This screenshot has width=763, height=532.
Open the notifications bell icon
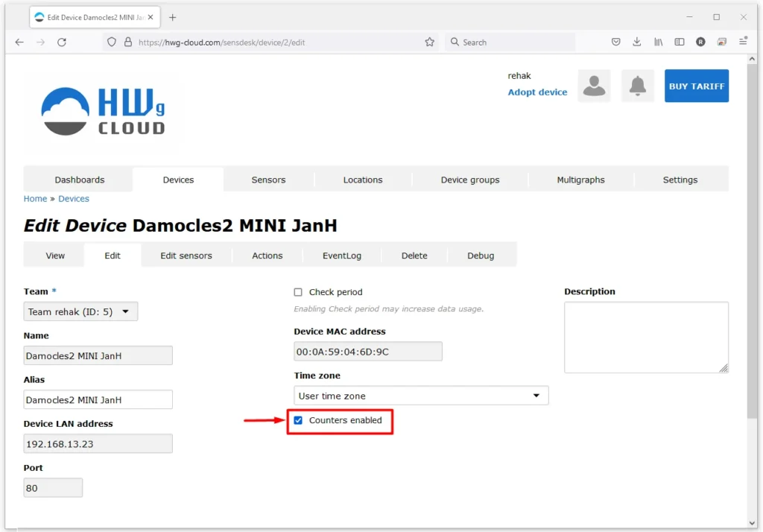pos(638,86)
